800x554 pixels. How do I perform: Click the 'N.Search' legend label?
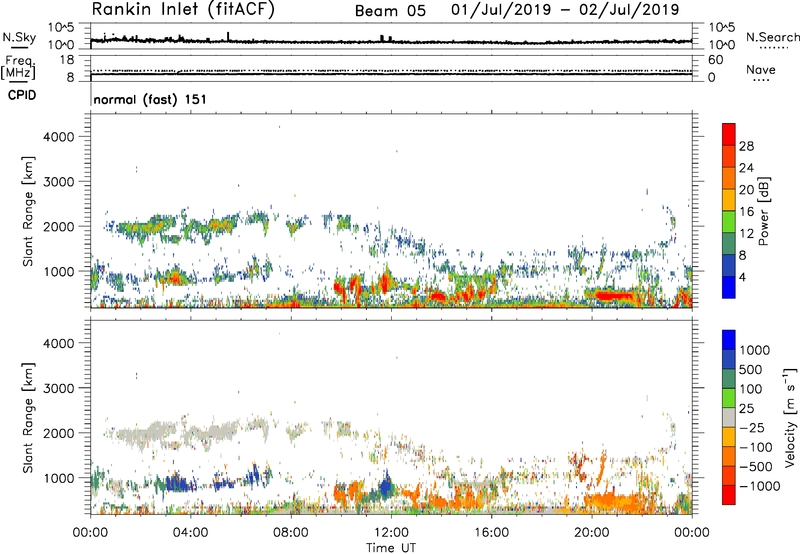tap(772, 37)
